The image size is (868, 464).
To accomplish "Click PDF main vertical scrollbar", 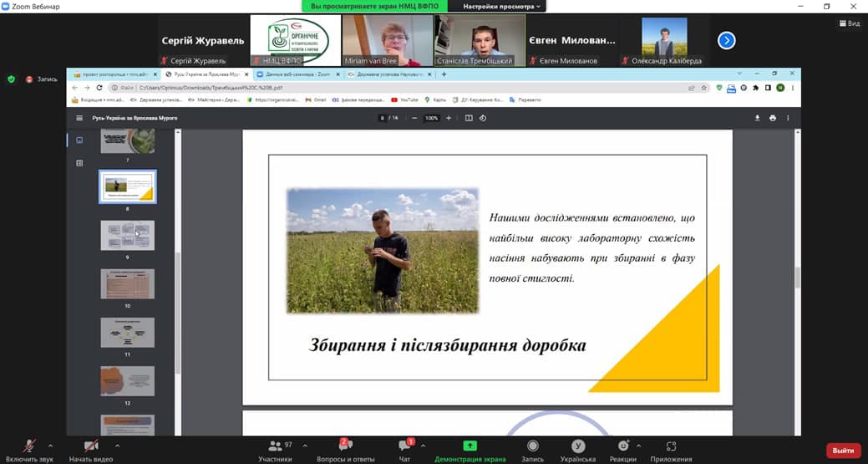I will pyautogui.click(x=797, y=277).
